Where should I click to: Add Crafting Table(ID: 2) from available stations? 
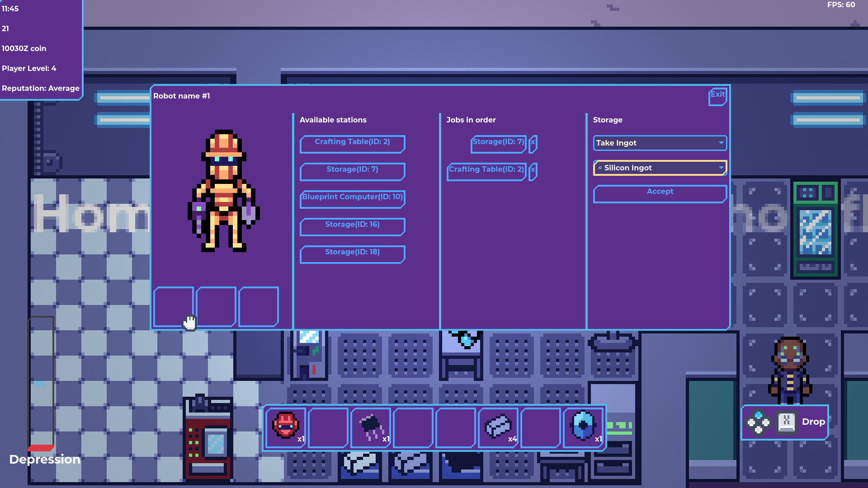coord(352,144)
